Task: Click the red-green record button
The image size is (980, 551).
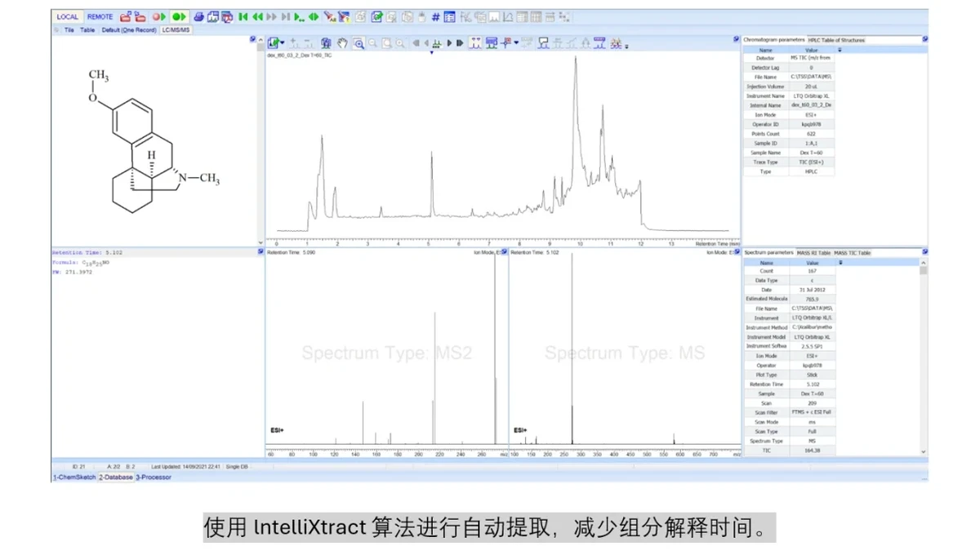Action: point(158,16)
